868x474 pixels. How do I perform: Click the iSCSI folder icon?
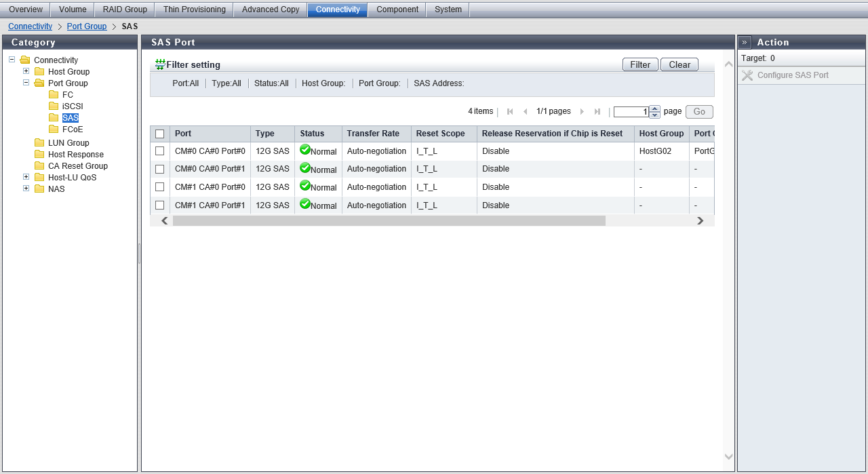tap(54, 106)
